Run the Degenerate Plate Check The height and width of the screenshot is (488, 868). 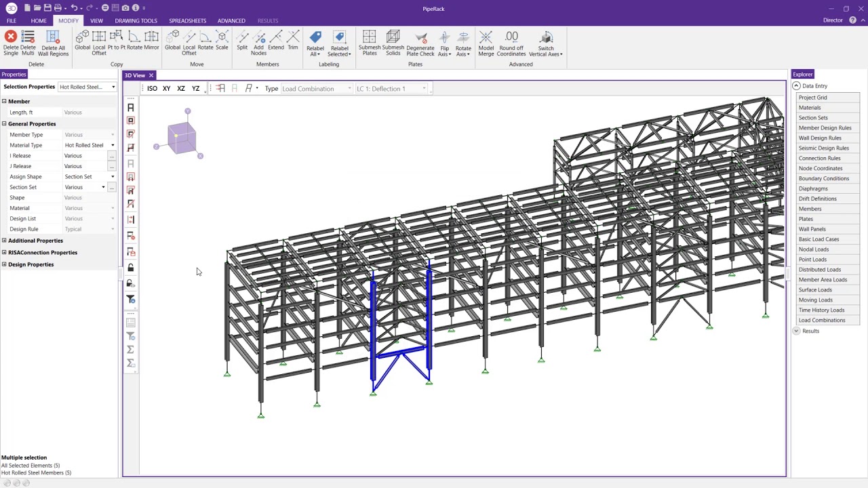coord(420,43)
